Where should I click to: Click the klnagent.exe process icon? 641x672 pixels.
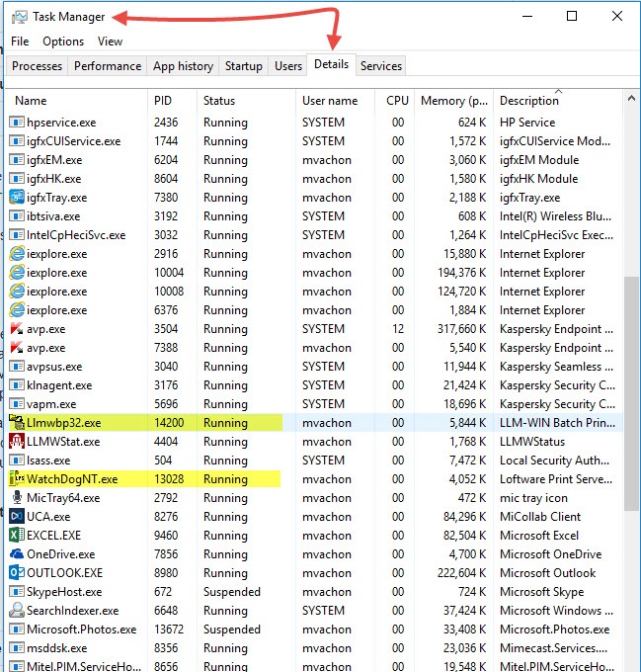17,385
